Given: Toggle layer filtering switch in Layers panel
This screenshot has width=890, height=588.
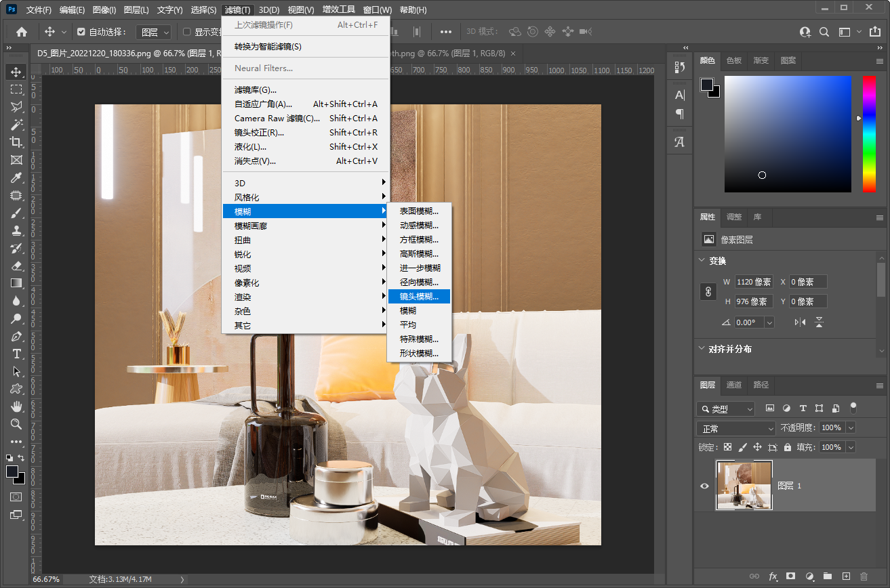Looking at the screenshot, I should (853, 408).
